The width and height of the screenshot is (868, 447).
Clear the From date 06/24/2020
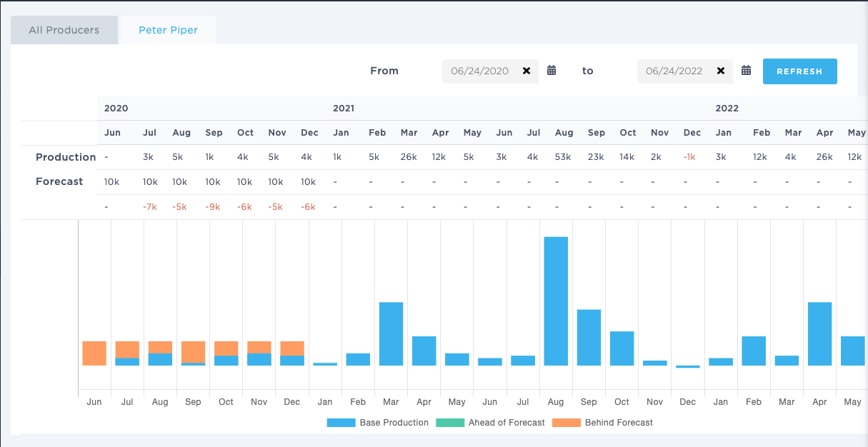click(527, 71)
